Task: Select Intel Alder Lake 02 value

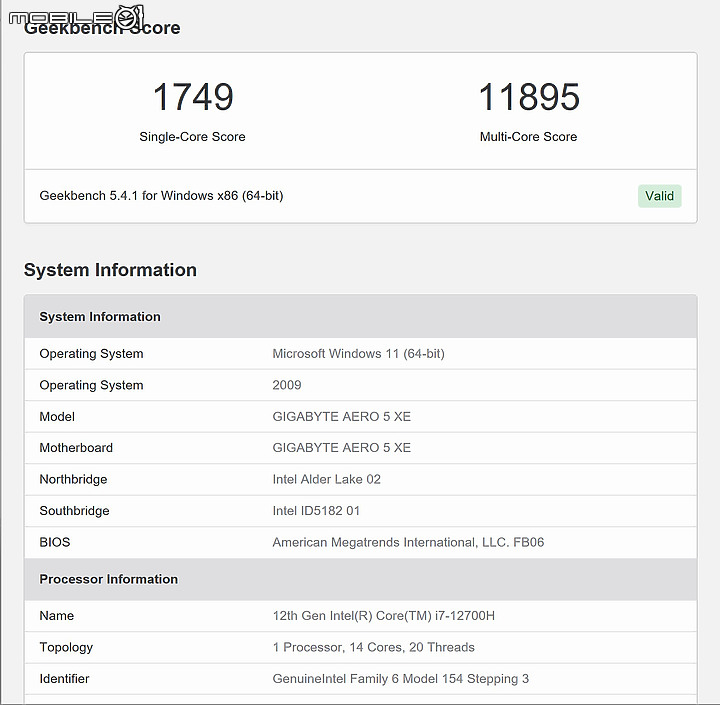Action: (326, 479)
